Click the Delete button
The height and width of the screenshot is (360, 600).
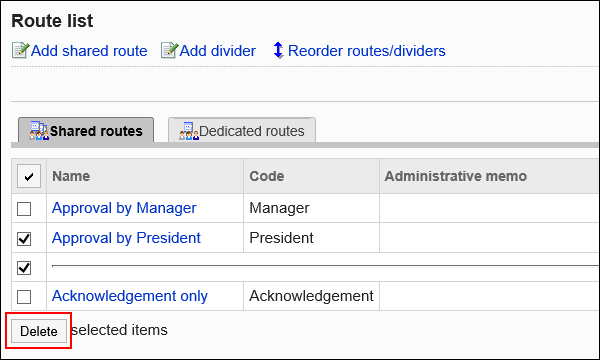(x=39, y=331)
